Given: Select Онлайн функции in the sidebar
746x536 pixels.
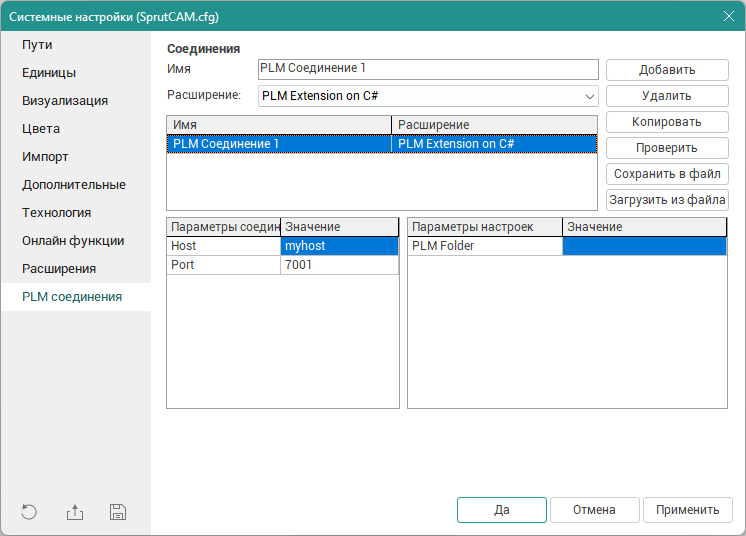Looking at the screenshot, I should pyautogui.click(x=73, y=241).
